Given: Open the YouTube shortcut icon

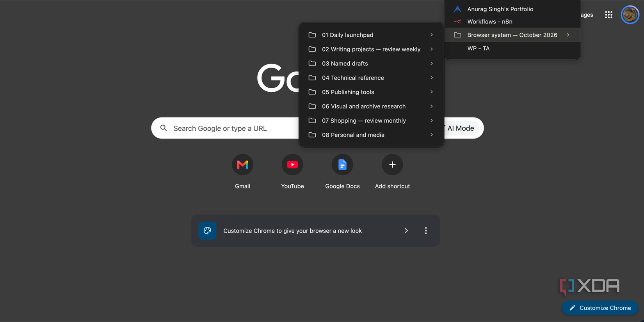Looking at the screenshot, I should [x=292, y=165].
